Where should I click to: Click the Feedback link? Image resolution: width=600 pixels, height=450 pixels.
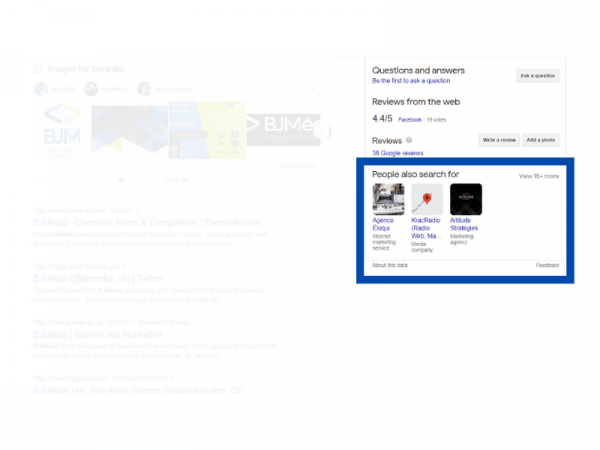(547, 265)
